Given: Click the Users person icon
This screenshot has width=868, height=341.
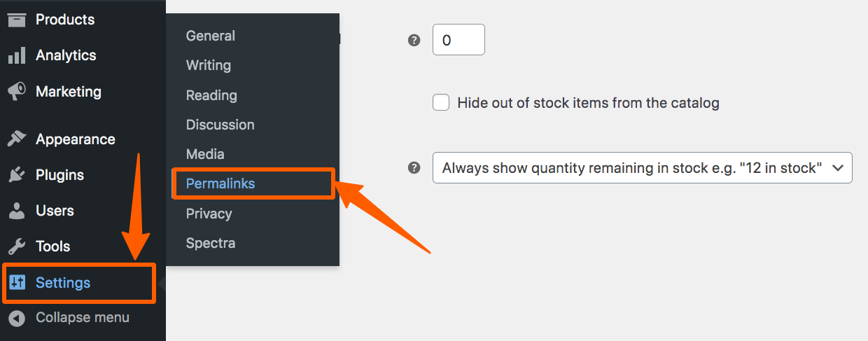Looking at the screenshot, I should click(17, 211).
